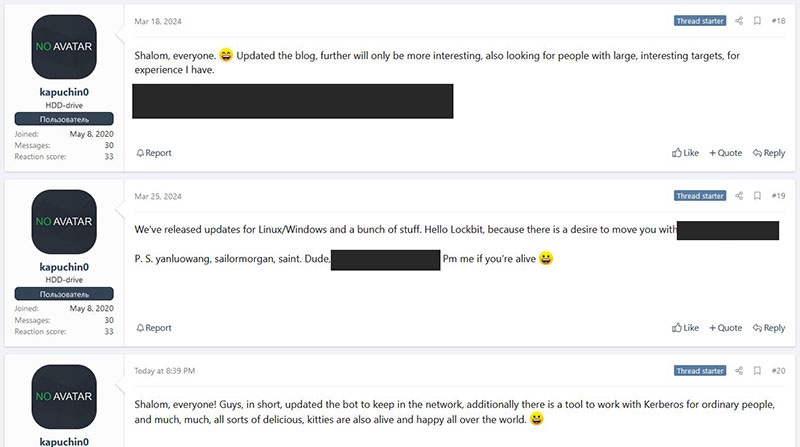Open post number #18 permalink
This screenshot has width=800, height=447.
[x=778, y=21]
